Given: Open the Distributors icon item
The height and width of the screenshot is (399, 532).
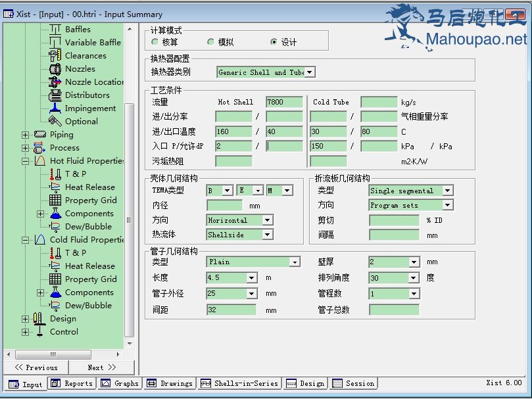Looking at the screenshot, I should [55, 95].
